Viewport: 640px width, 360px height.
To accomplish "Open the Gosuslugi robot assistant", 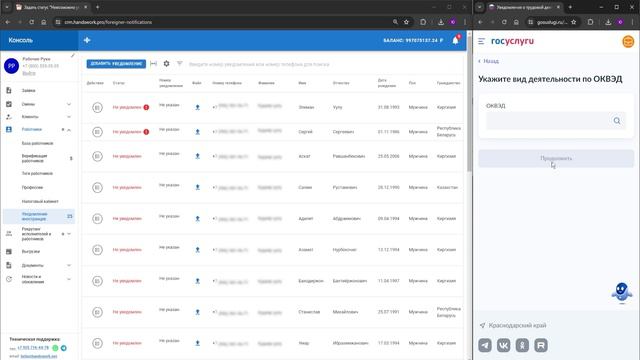I will pyautogui.click(x=622, y=293).
